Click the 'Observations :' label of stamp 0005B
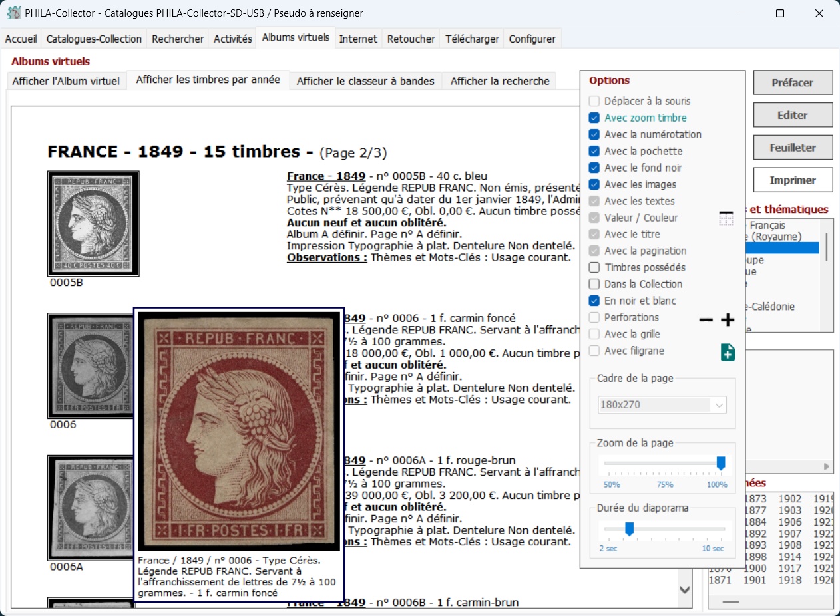 (327, 257)
